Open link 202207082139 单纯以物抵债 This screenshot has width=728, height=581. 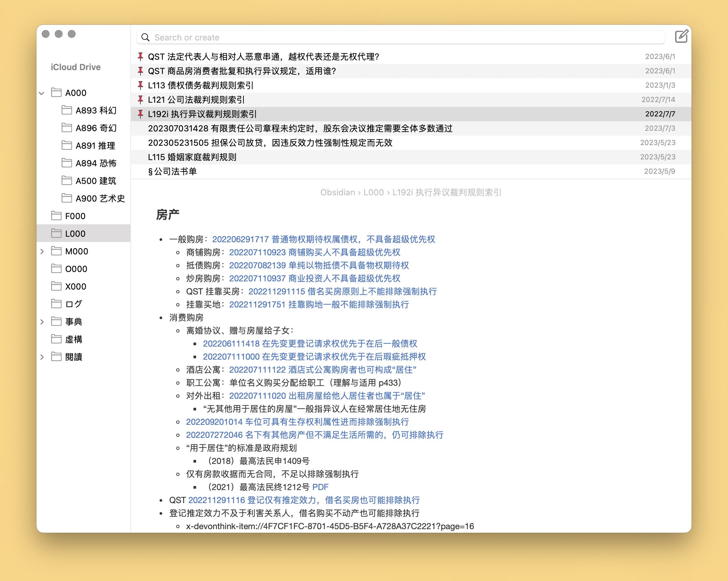[x=319, y=265]
